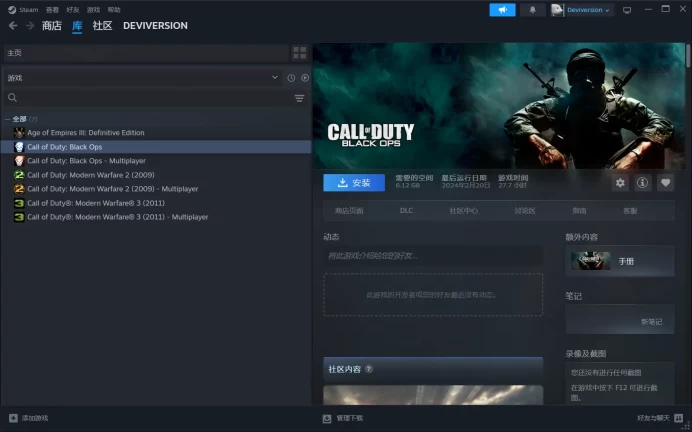Click the Deviversion avatar image
The image size is (692, 432).
tap(557, 10)
